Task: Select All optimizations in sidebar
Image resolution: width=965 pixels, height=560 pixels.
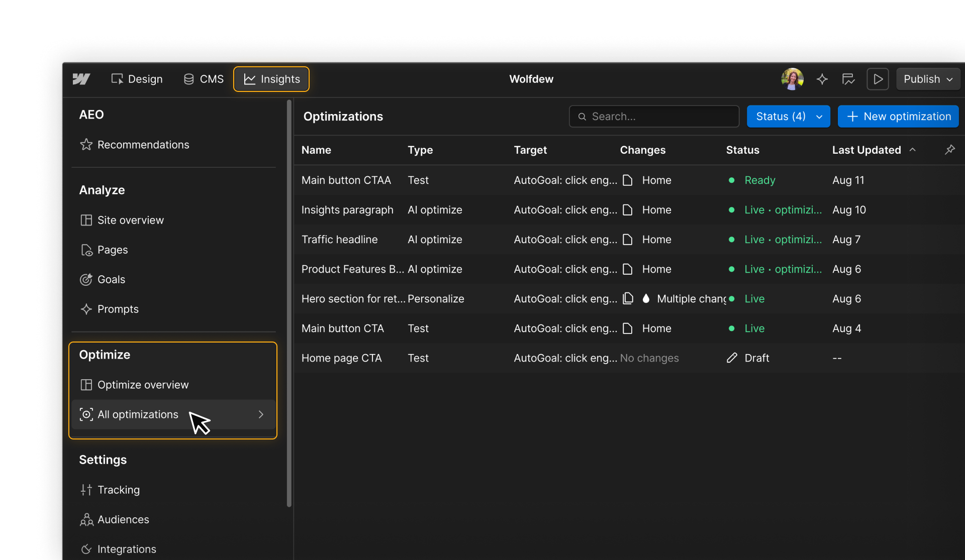Action: point(174,414)
